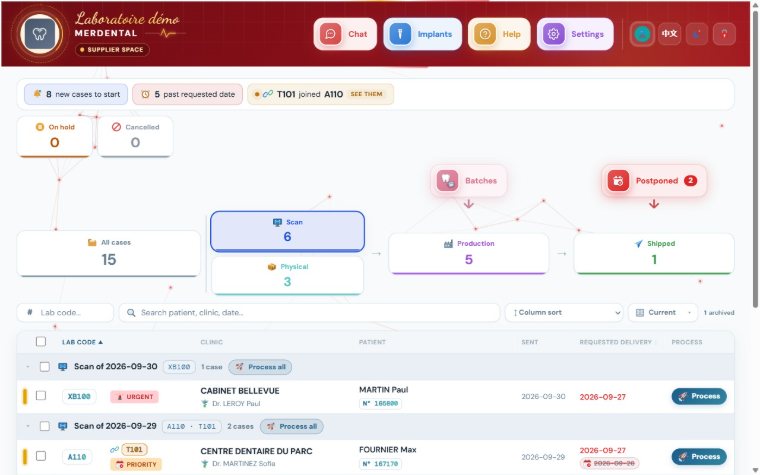
Task: Process the A110 FOURNIER Max case
Action: click(x=699, y=456)
